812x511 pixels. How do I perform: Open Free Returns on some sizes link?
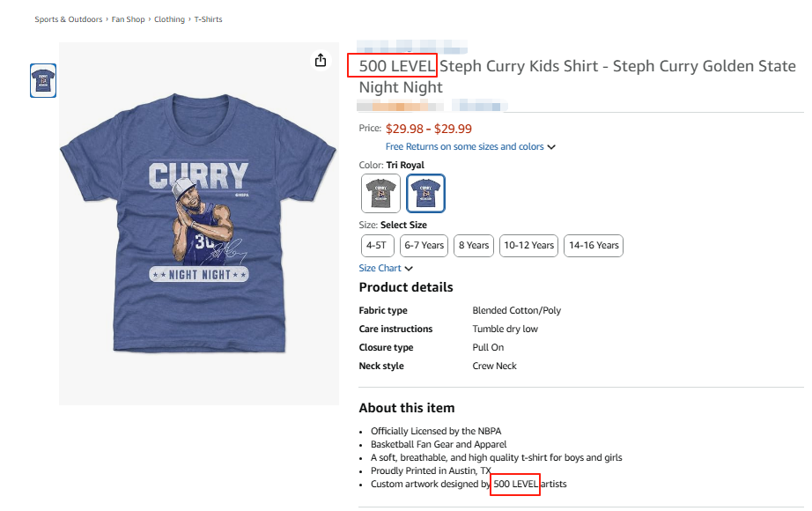pyautogui.click(x=464, y=147)
